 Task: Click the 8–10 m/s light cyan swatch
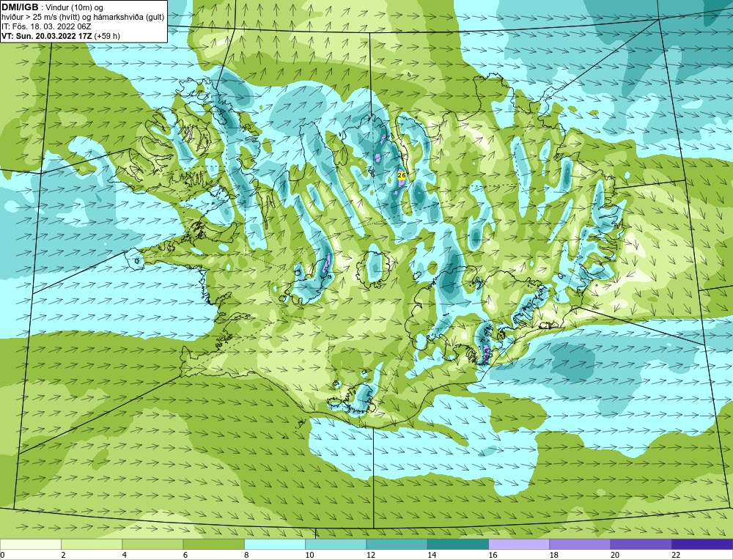point(275,544)
